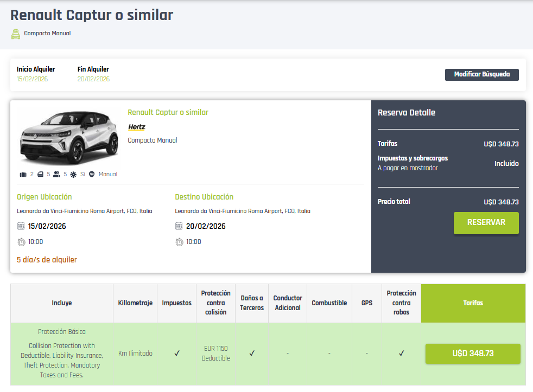This screenshot has height=392, width=533.
Task: Click the pickup time clock icon
Action: (21, 242)
